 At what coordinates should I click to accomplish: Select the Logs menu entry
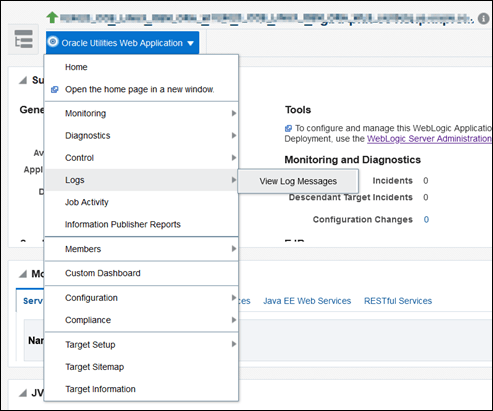(x=141, y=180)
